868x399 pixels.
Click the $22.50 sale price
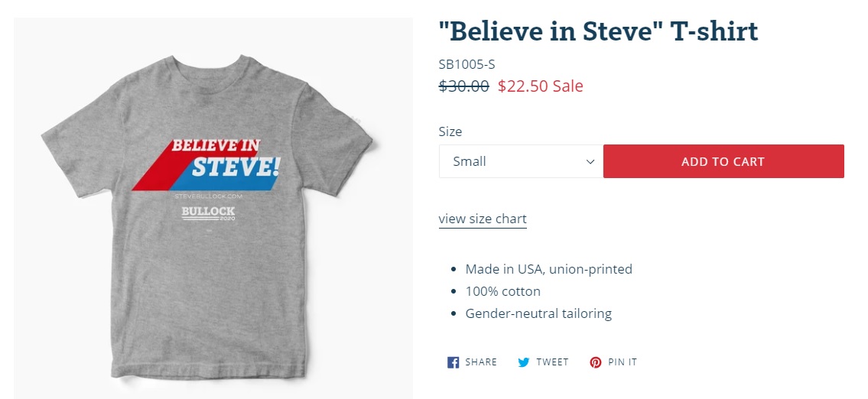(x=523, y=86)
